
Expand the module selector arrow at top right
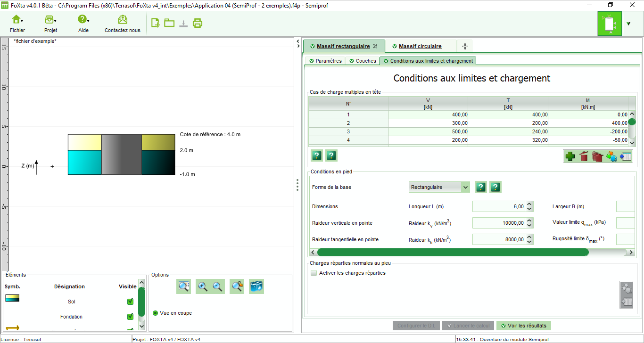coord(628,24)
